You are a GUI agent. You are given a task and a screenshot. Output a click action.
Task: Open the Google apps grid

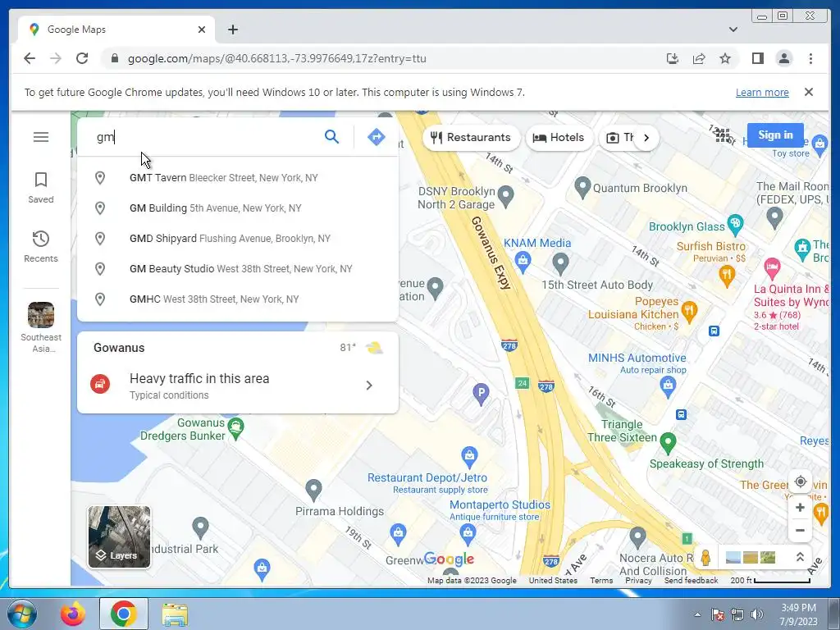coord(723,135)
